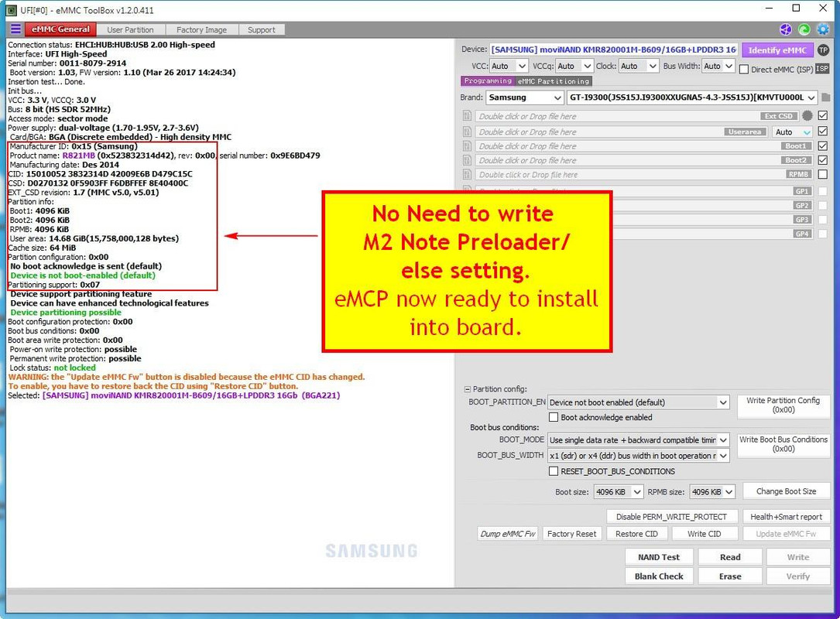Viewport: 840px width, 619px height.
Task: Click the UFI app icon in title bar
Action: (x=11, y=9)
